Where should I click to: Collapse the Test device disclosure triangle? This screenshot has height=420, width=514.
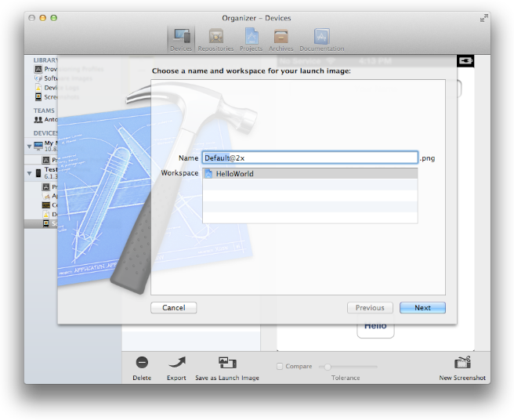(x=30, y=172)
